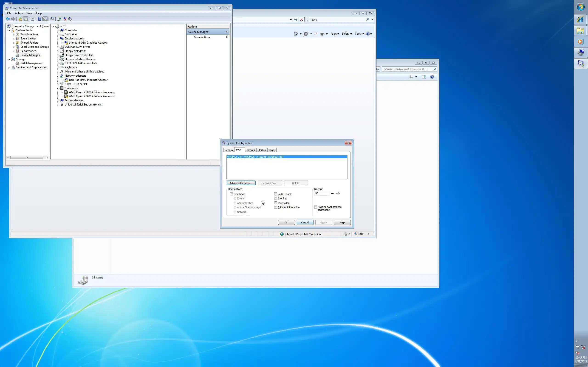
Task: Enable the Safe boot checkbox
Action: pos(232,194)
